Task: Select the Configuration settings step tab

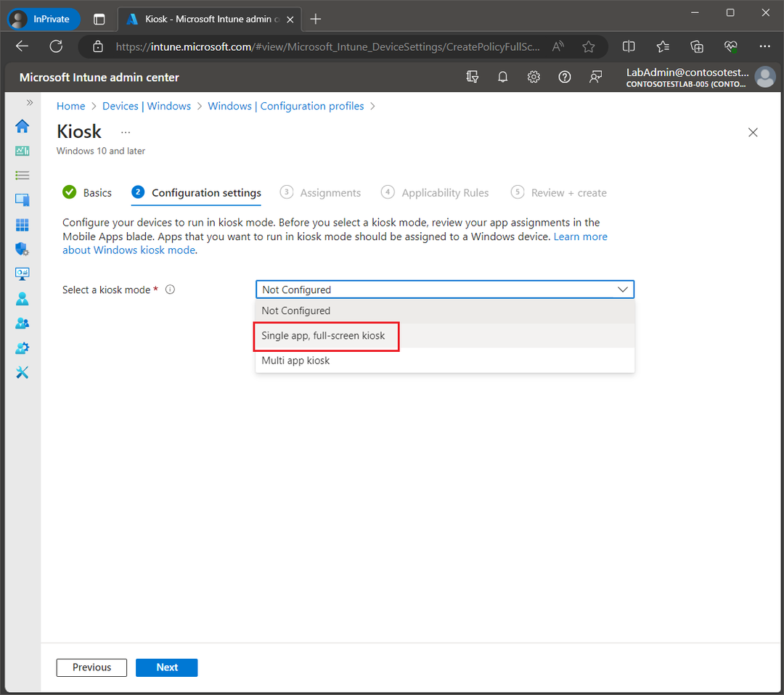Action: click(x=196, y=193)
